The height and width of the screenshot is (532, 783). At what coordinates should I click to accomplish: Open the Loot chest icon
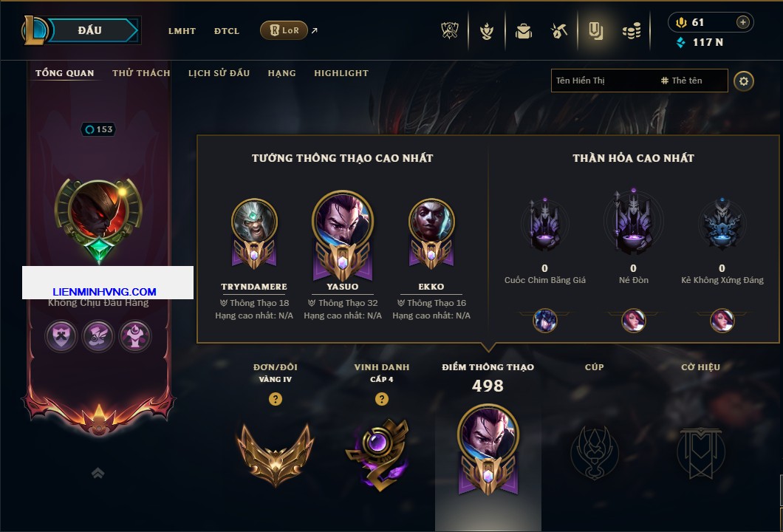[559, 31]
